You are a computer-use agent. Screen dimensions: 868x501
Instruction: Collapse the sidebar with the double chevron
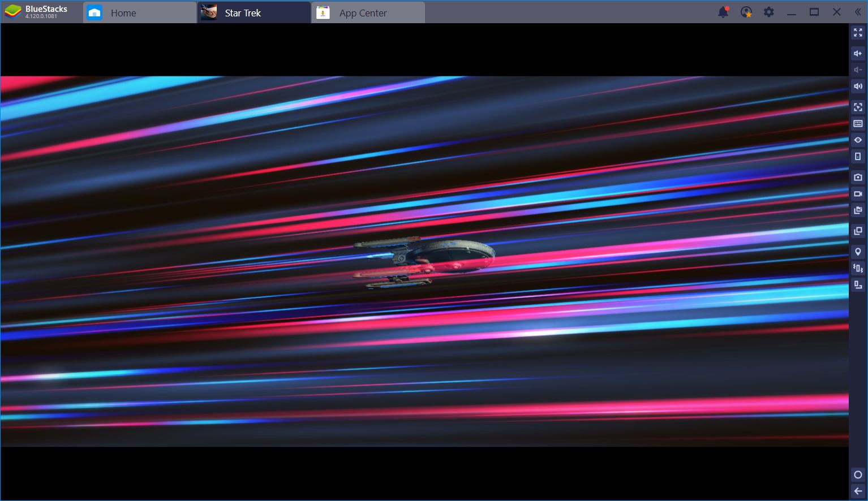tap(858, 12)
